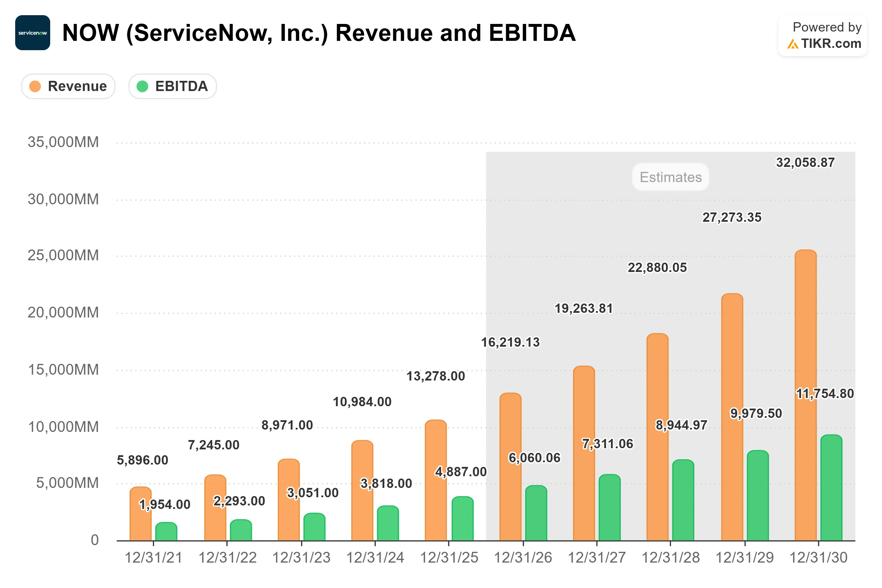Click the 2,293.00 EBITDA data label
This screenshot has width=882, height=588.
click(x=239, y=501)
